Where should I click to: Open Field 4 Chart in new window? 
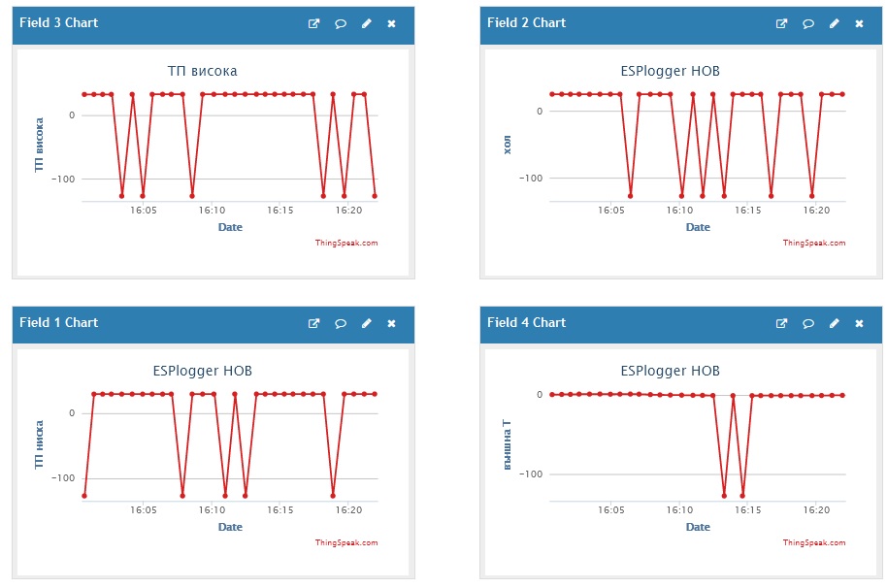[781, 324]
